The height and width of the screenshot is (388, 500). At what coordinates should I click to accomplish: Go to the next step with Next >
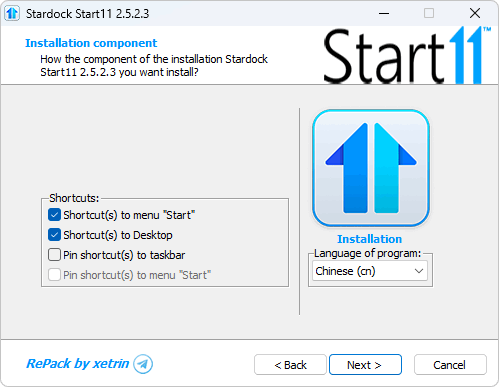click(x=365, y=365)
